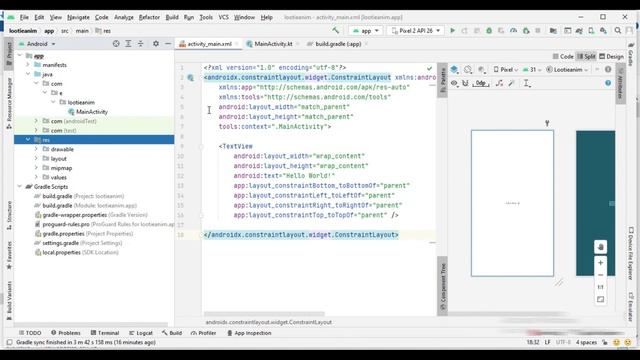This screenshot has height=360, width=640.
Task: Click the Debug app bug icon
Action: point(489,31)
